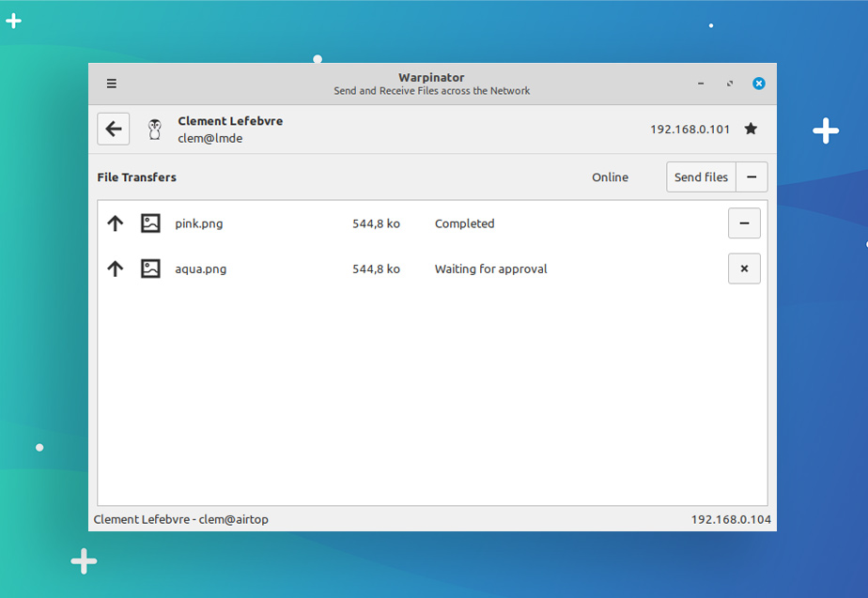Remove the completed pink.png transfer

[x=744, y=223]
